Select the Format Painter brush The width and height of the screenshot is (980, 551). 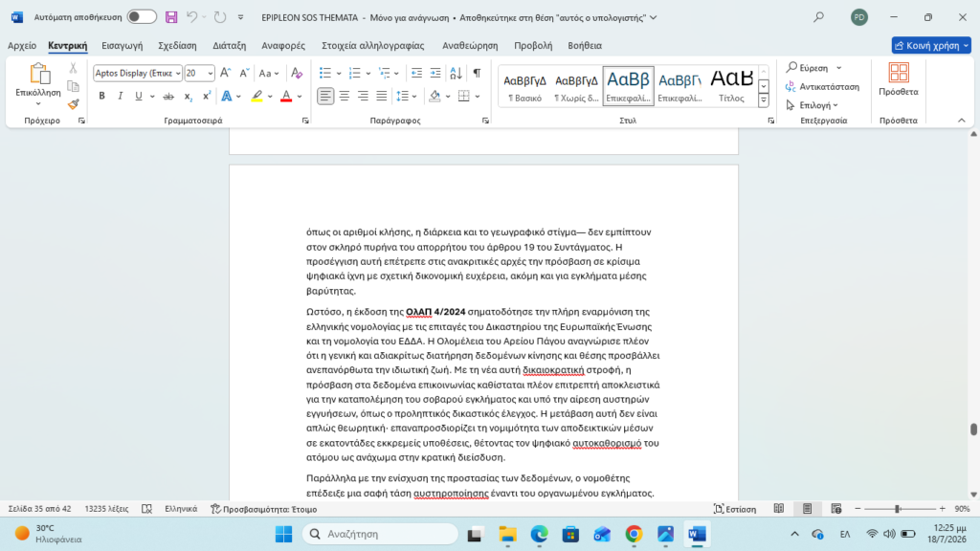click(73, 103)
